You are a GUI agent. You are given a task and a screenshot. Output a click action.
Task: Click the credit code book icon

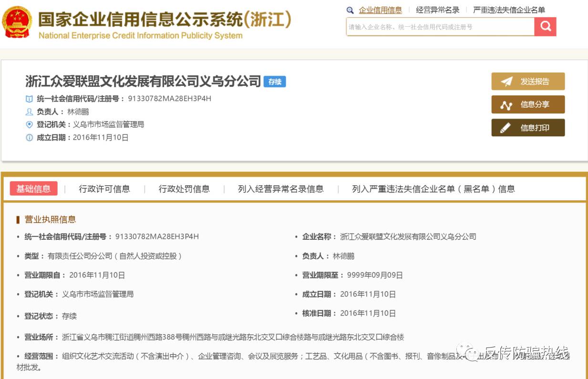[x=29, y=99]
